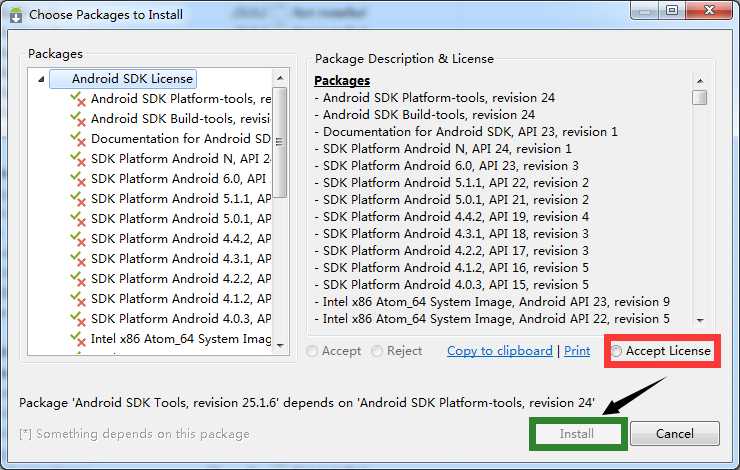Click the Install button
Screen dimensions: 740x470
(577, 434)
